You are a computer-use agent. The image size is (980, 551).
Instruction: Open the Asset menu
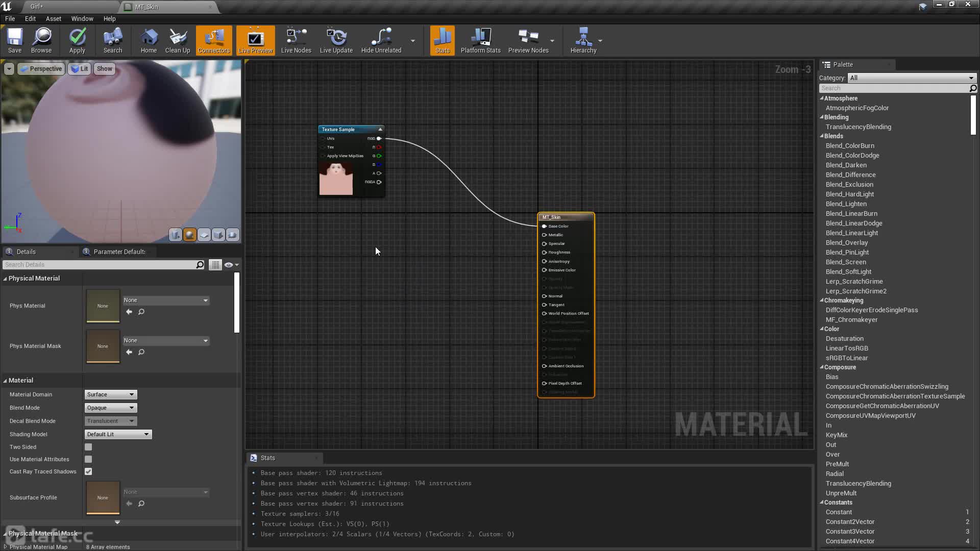(x=53, y=18)
